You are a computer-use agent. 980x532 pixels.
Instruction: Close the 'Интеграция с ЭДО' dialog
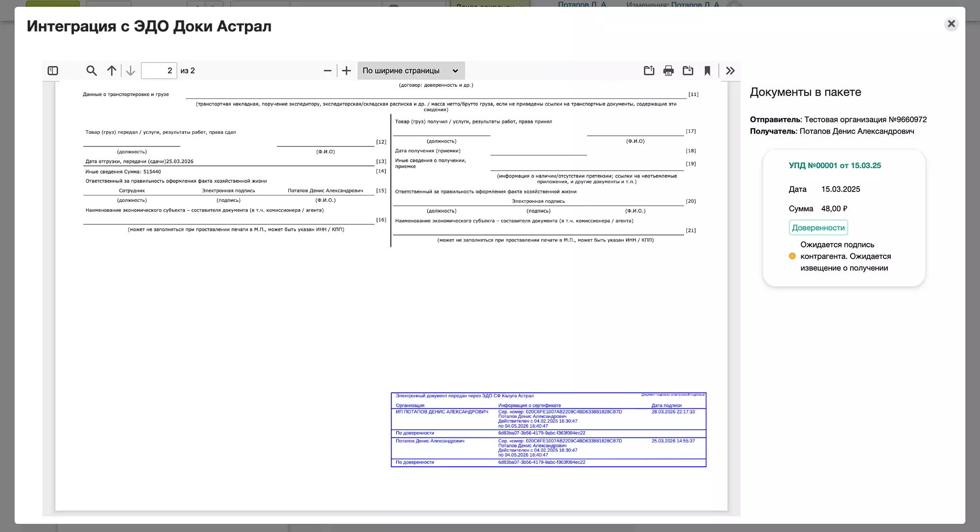[951, 24]
